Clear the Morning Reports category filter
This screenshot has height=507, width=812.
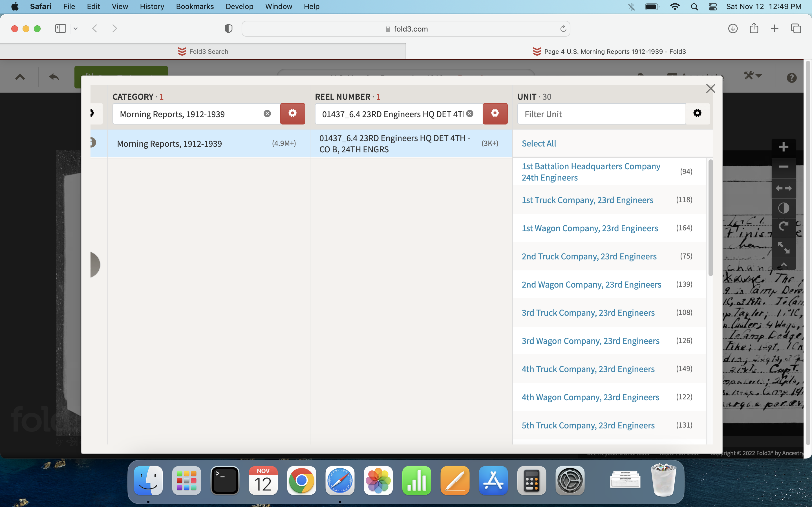point(267,114)
